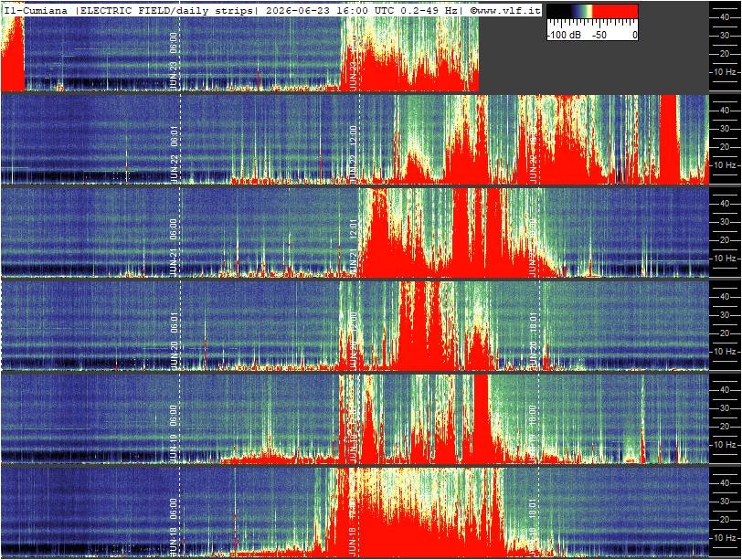Screen dimensions: 742x560
Task: Click the I1-Cumiana station name in the title
Action: [36, 10]
